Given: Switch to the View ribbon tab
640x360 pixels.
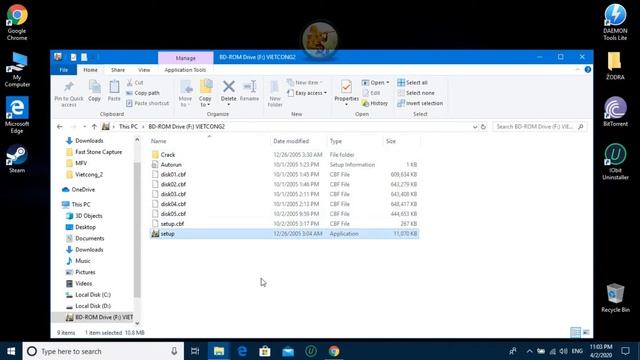Looking at the screenshot, I should point(144,70).
